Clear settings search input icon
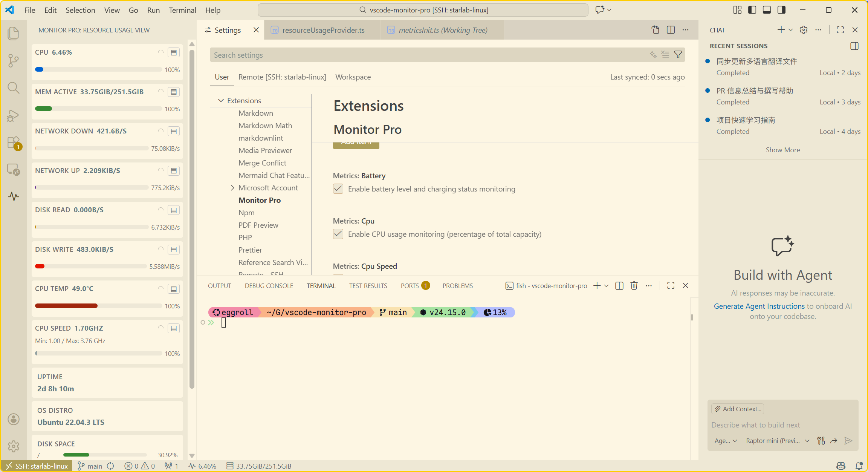 665,55
